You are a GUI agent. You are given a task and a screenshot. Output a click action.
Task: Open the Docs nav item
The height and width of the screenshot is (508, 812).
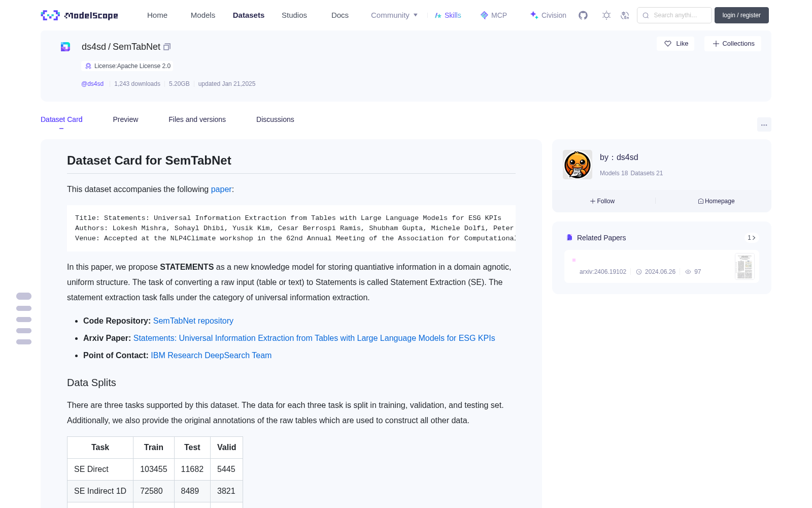(340, 15)
